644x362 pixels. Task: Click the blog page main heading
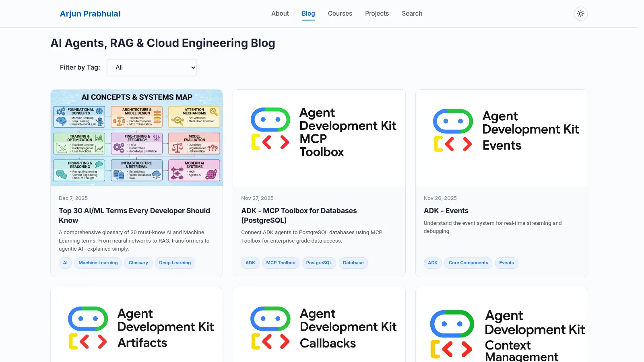pyautogui.click(x=163, y=43)
